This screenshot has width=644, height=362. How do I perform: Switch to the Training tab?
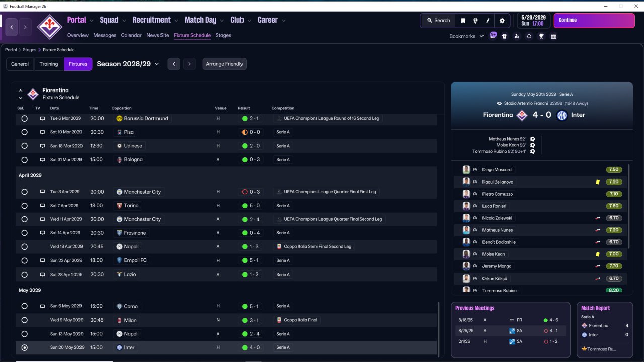click(x=49, y=64)
